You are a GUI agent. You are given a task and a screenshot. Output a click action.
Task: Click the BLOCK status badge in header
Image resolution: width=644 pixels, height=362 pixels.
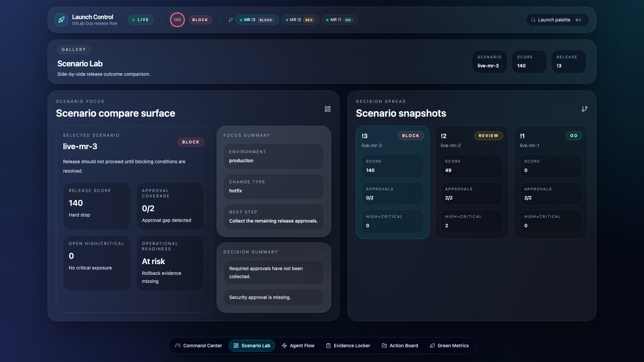200,20
